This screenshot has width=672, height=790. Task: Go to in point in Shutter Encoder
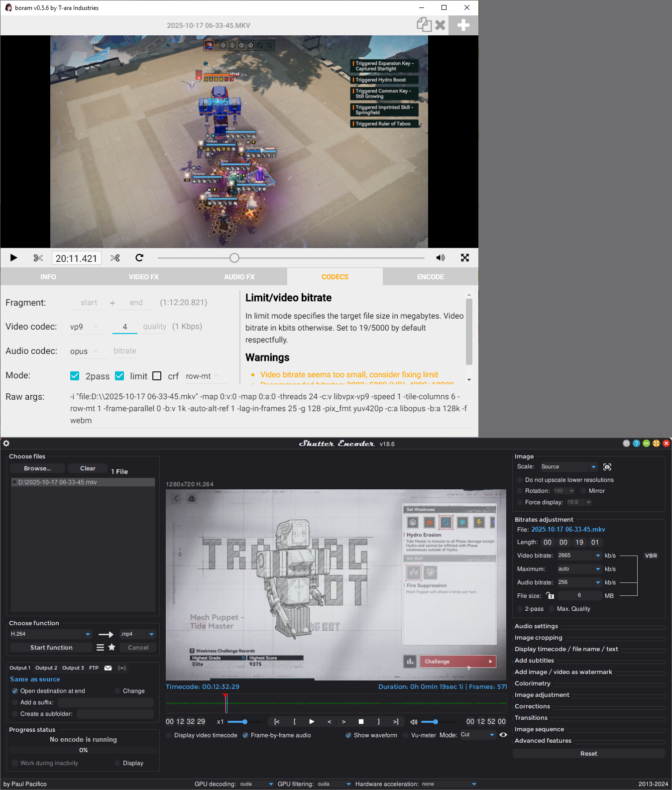[x=277, y=722]
